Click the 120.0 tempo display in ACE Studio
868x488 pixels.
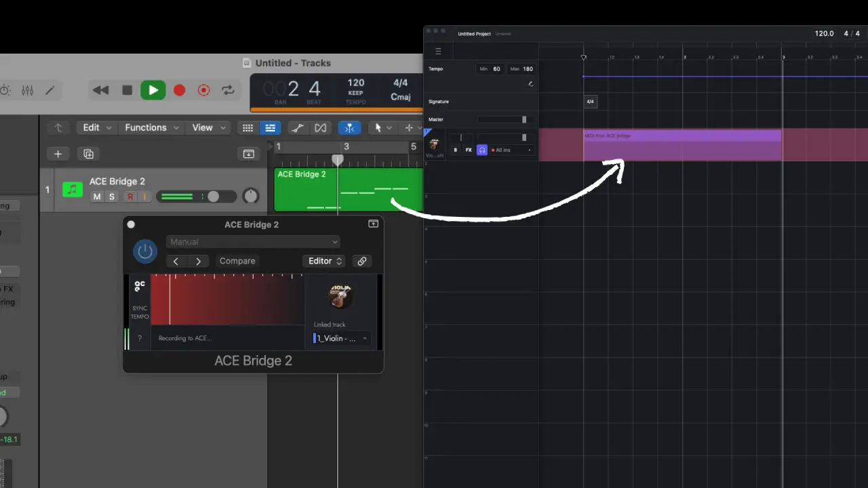(824, 33)
